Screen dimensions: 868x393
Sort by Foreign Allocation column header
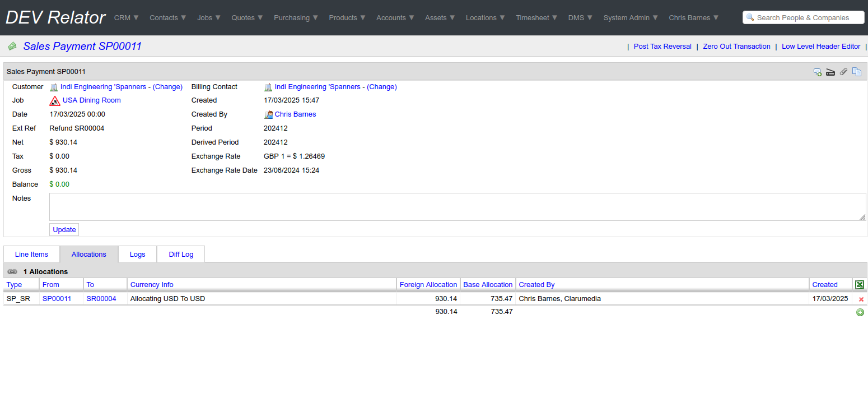428,285
